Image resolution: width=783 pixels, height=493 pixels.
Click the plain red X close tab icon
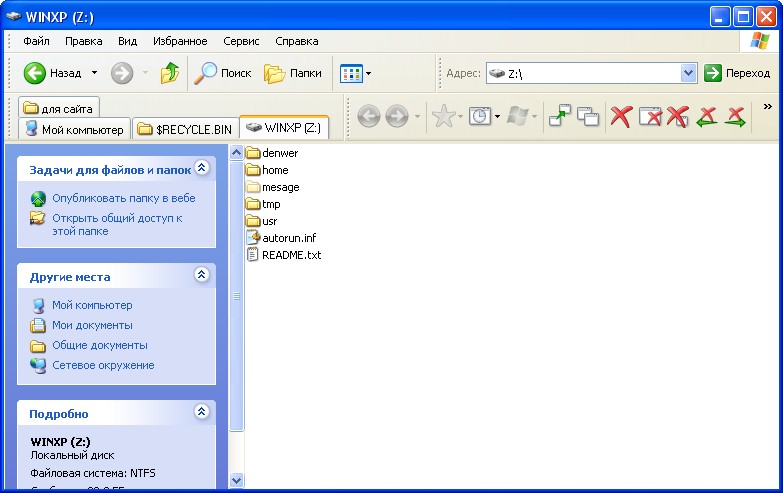coord(621,116)
